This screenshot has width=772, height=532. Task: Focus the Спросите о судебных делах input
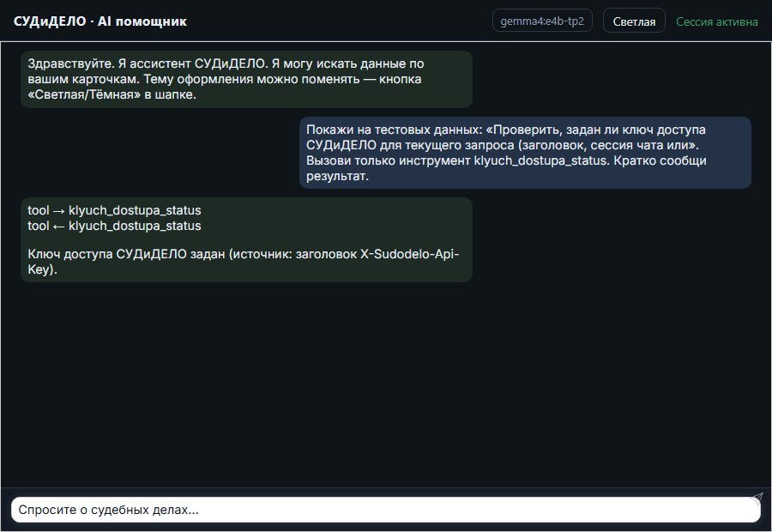385,510
